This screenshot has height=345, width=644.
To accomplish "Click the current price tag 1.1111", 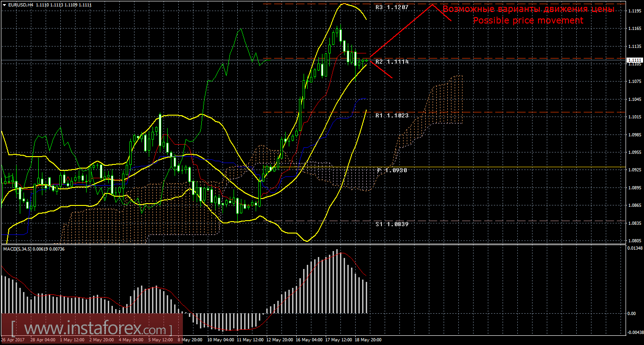I will click(x=635, y=60).
